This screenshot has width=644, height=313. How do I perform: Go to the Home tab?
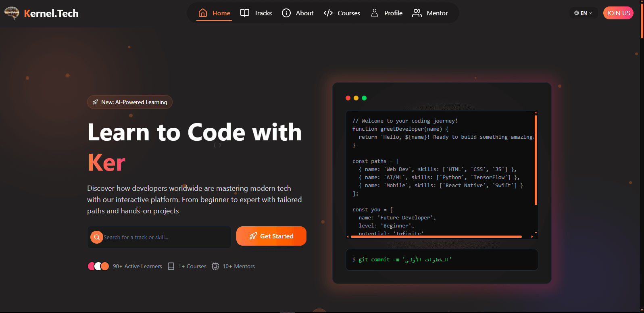tap(215, 13)
